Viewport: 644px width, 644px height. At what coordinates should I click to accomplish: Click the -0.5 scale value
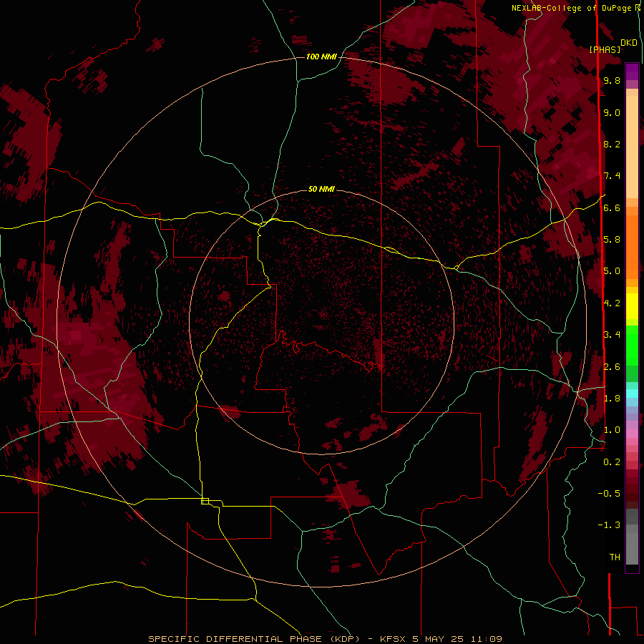point(609,494)
